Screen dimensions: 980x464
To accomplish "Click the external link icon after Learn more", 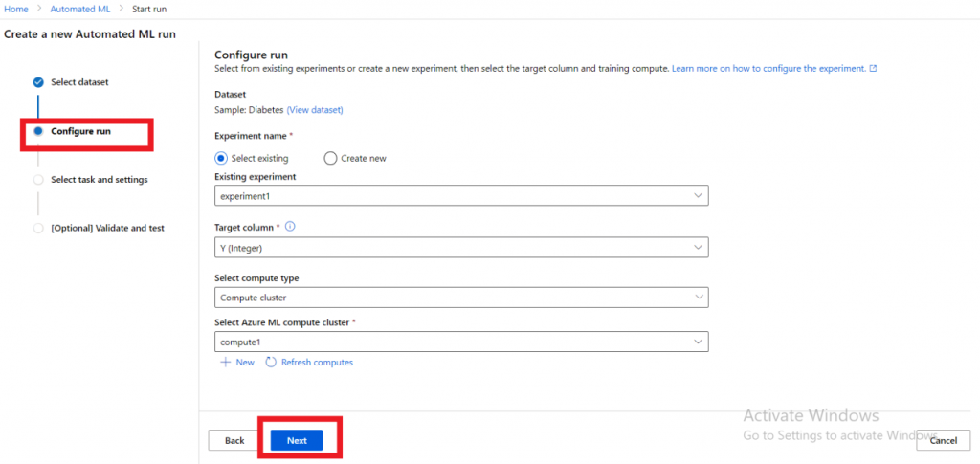I will [x=873, y=69].
